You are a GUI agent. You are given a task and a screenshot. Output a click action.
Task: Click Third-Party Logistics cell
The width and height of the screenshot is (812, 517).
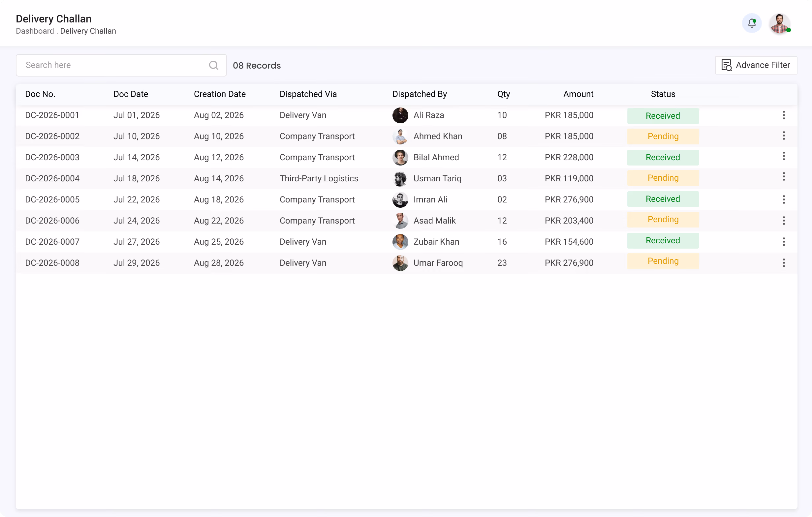coord(319,179)
